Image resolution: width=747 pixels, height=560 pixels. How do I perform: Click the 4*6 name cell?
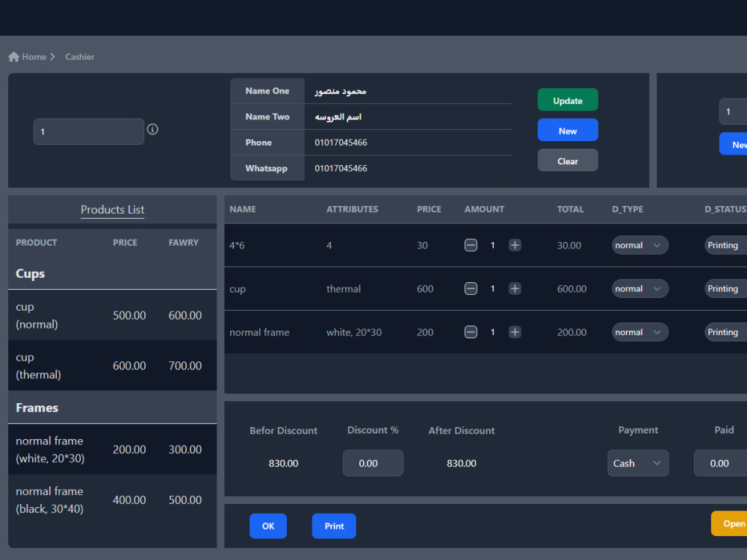(237, 245)
